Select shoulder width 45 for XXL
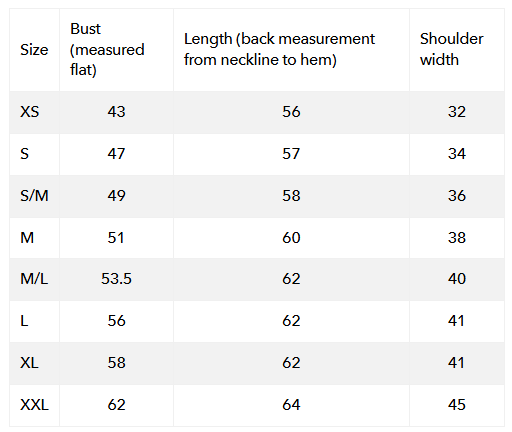512x432 pixels. (457, 405)
